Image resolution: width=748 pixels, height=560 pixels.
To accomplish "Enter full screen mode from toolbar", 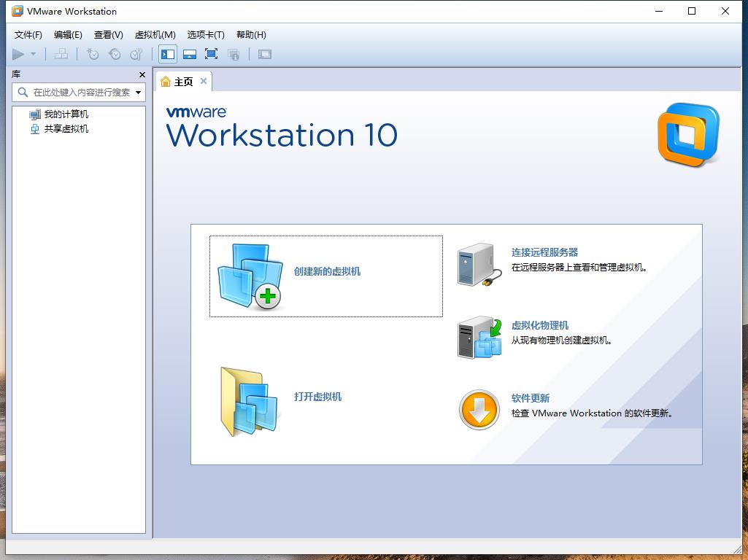I will 212,54.
